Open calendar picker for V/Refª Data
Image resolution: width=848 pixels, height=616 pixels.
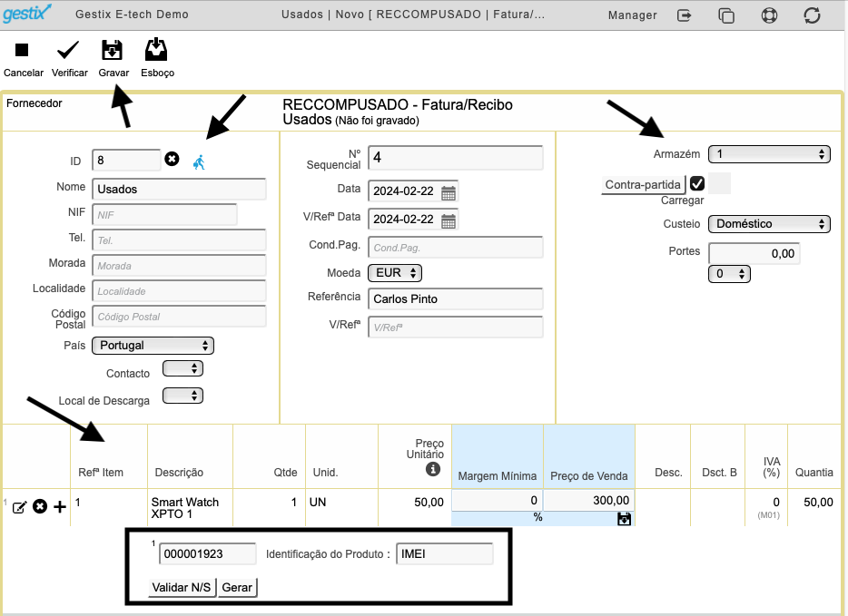point(449,221)
